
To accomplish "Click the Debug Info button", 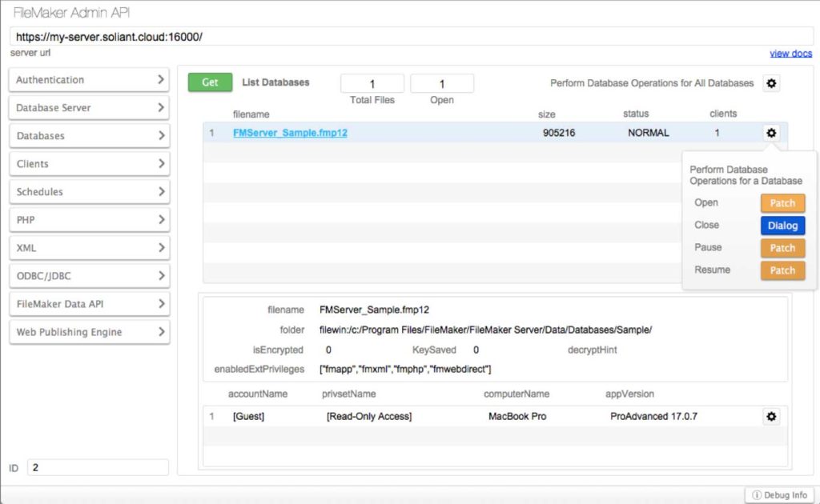I will tap(778, 494).
